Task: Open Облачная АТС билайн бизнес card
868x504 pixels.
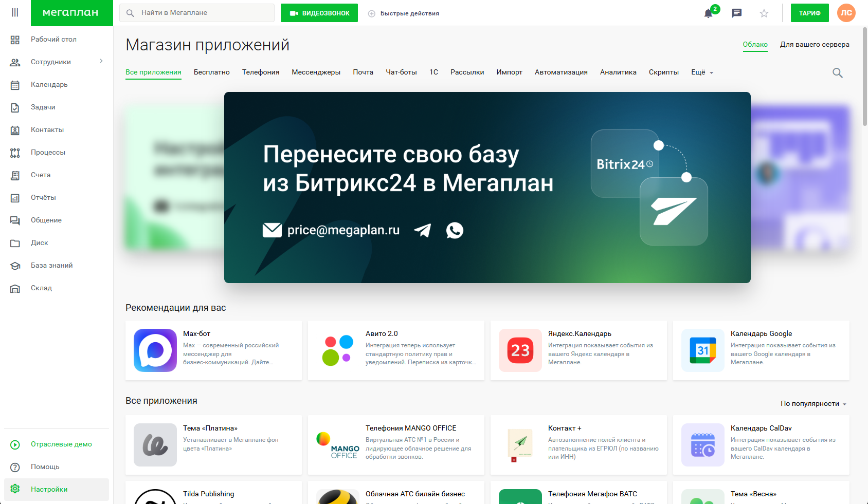Action: [396, 493]
